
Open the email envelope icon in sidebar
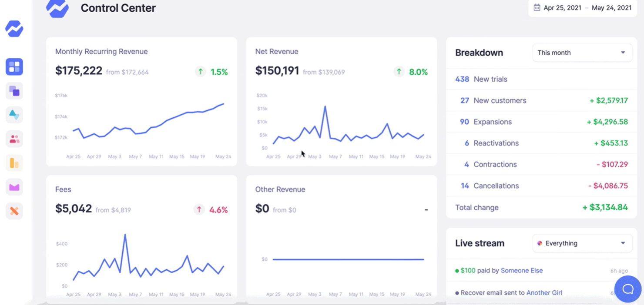(14, 187)
